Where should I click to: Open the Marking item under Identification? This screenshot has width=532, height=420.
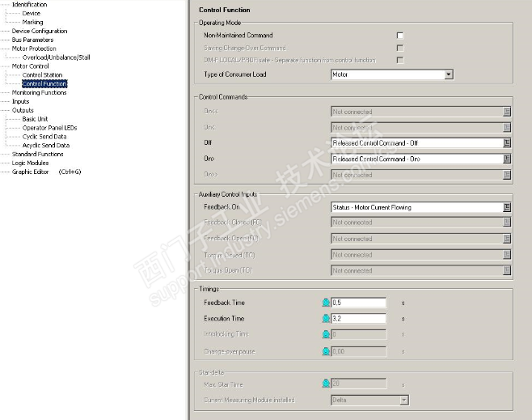pos(32,23)
